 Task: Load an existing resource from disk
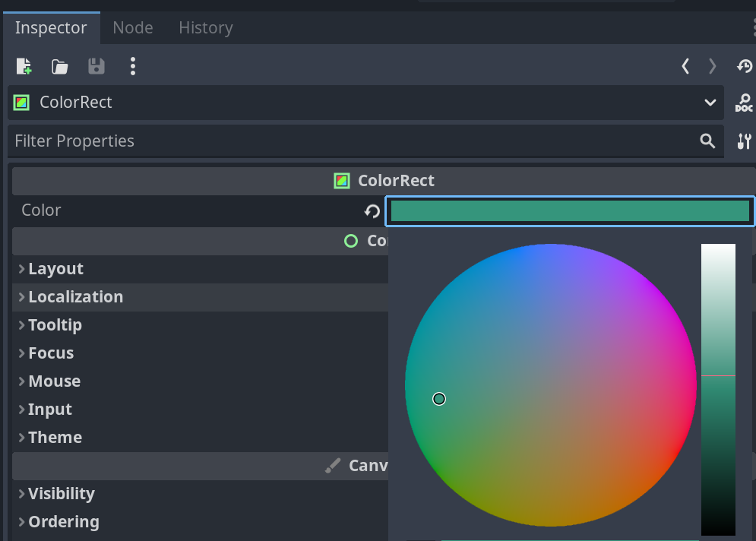point(60,67)
